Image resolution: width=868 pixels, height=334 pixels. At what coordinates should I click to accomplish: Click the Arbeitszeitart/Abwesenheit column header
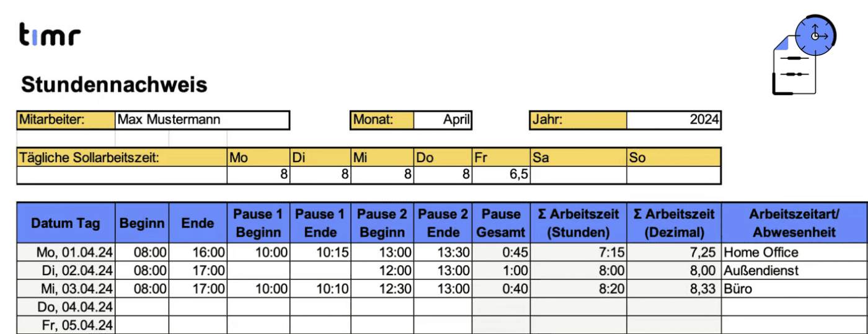pos(794,223)
